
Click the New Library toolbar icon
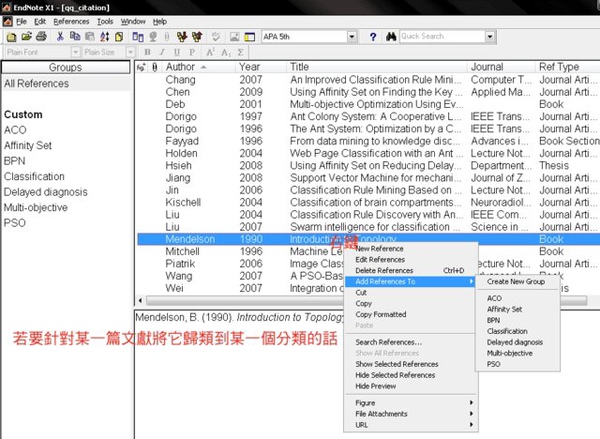click(x=11, y=37)
